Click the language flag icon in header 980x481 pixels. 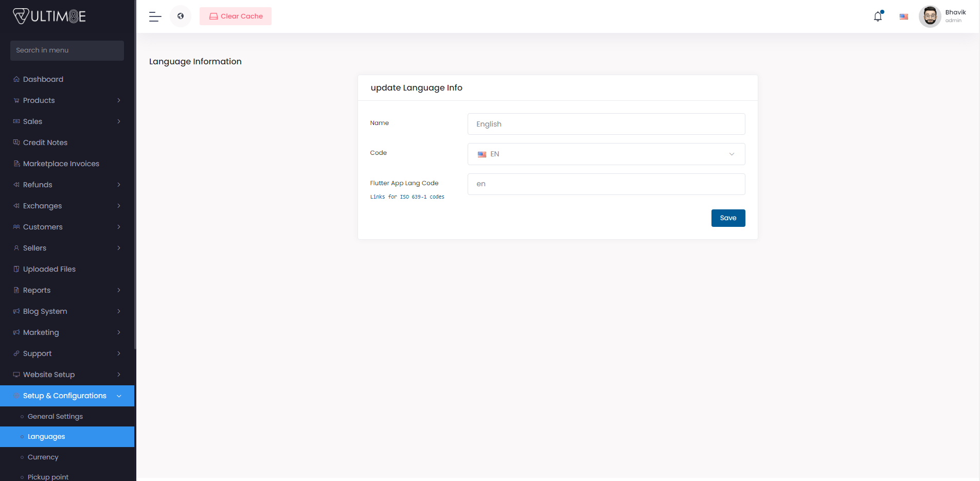[903, 16]
